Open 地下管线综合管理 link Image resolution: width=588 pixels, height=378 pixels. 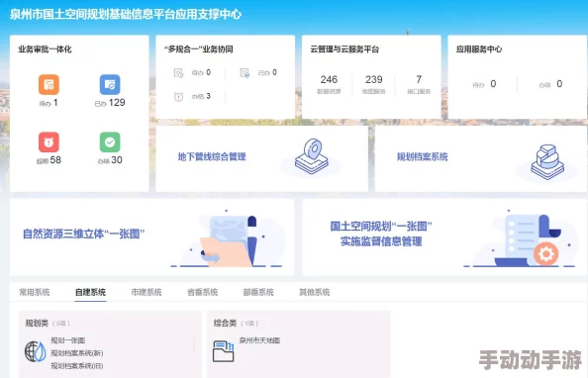tap(212, 156)
